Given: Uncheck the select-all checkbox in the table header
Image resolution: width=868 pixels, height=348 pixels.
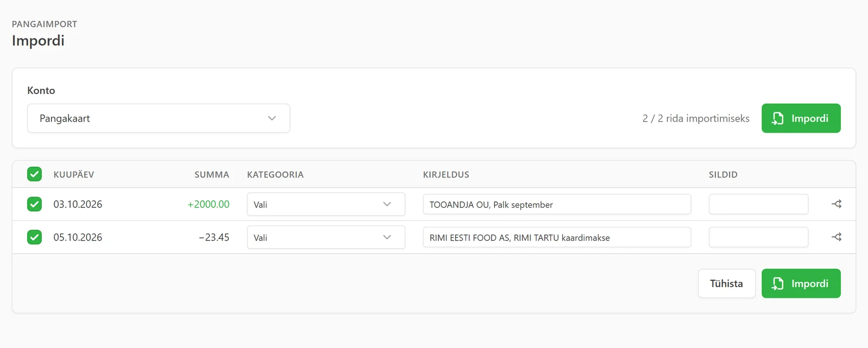Looking at the screenshot, I should pos(34,174).
